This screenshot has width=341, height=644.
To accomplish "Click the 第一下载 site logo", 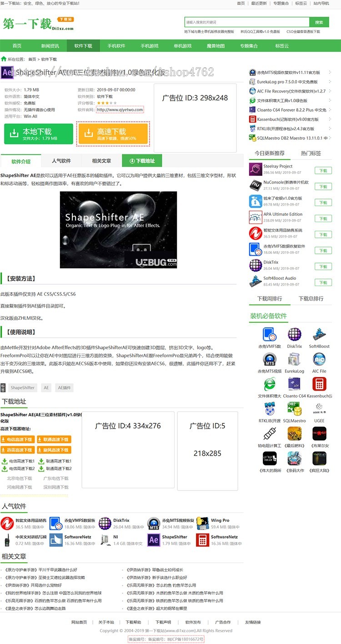I will coord(38,24).
